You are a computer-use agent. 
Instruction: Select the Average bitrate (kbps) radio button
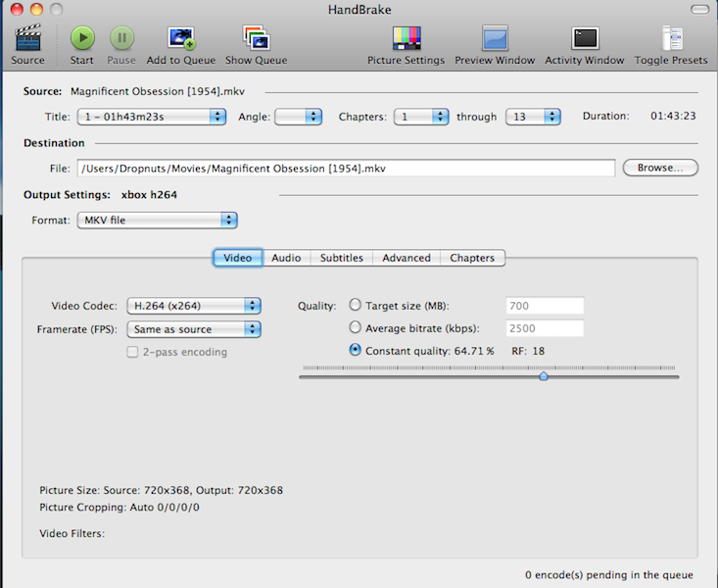355,327
